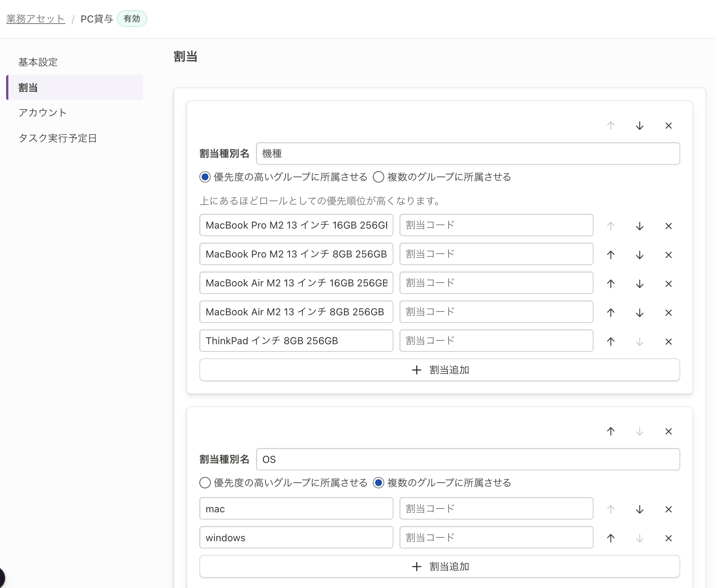Screen dimensions: 716x588
Task: Click the 割当コード field for windows
Action: tap(496, 537)
